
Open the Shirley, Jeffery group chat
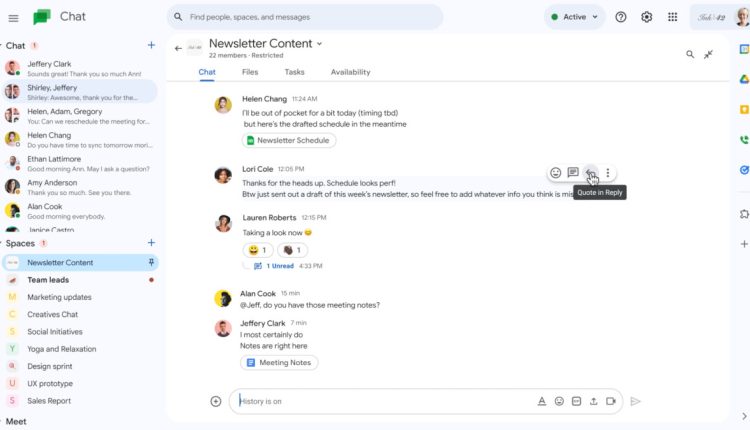pos(80,92)
